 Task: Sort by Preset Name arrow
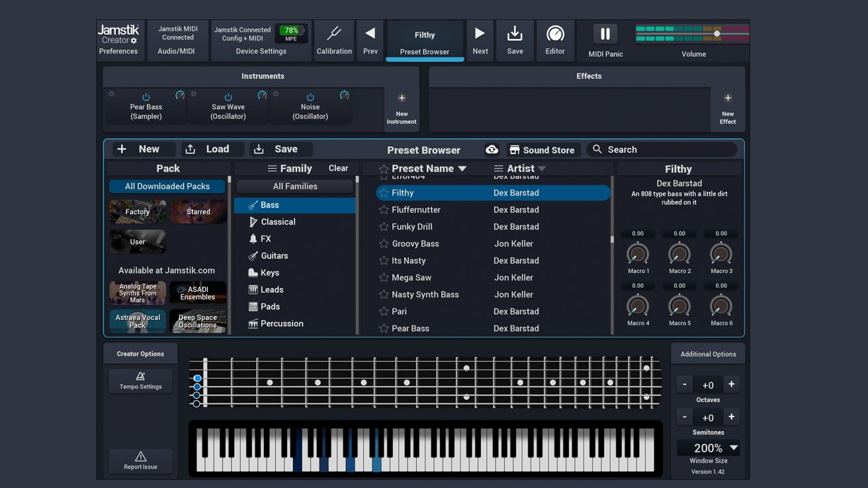tap(462, 169)
